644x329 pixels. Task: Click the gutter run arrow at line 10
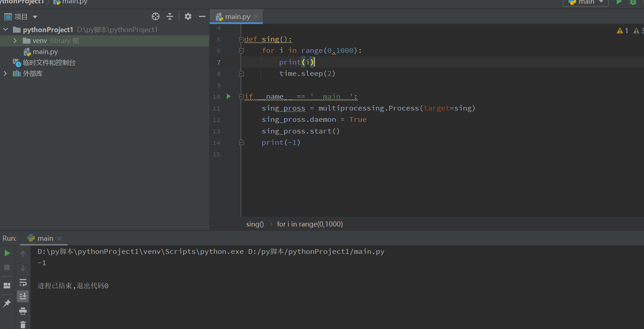click(x=229, y=96)
